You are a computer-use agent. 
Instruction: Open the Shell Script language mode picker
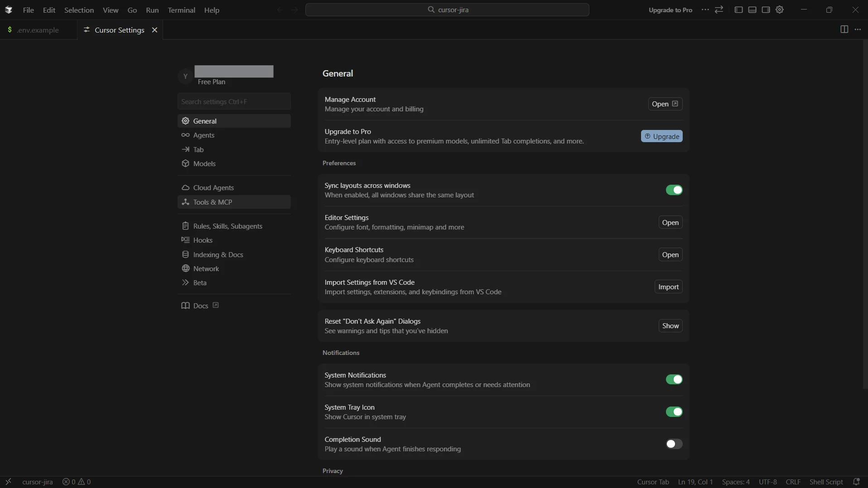pyautogui.click(x=826, y=482)
